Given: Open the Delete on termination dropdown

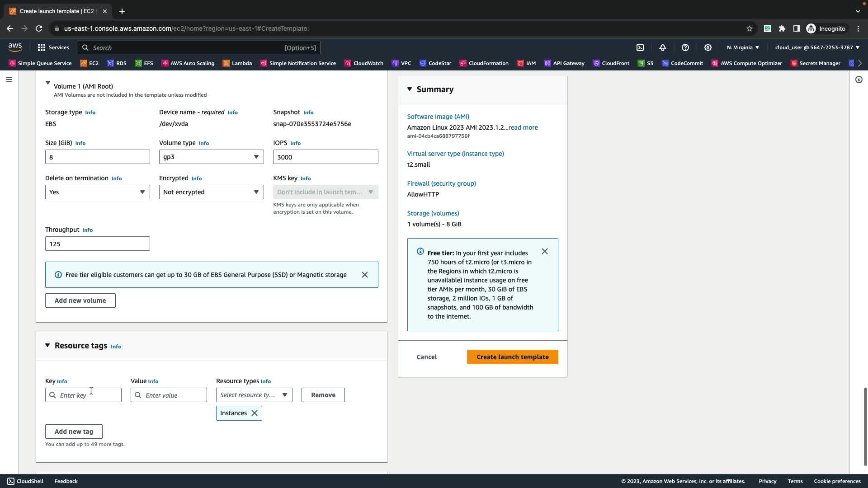Looking at the screenshot, I should 97,192.
